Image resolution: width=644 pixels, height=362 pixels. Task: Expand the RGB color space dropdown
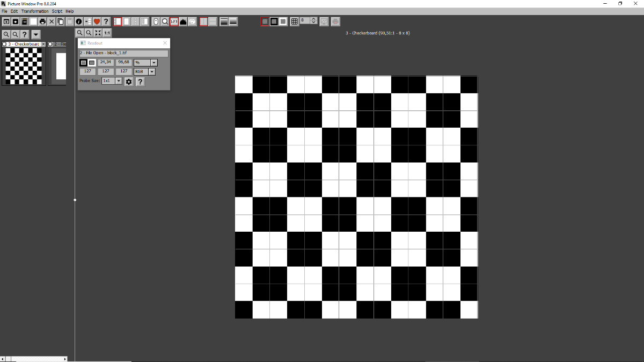[152, 71]
